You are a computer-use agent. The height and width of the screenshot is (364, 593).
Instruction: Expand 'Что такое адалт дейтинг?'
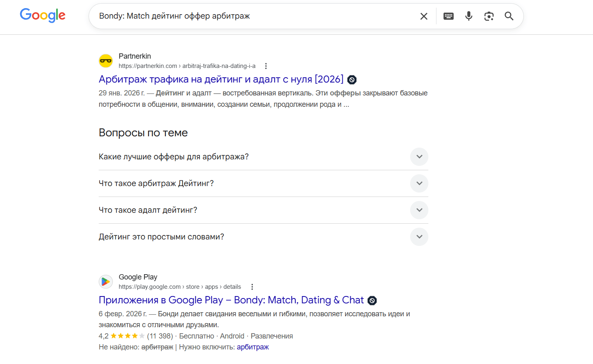[263, 210]
